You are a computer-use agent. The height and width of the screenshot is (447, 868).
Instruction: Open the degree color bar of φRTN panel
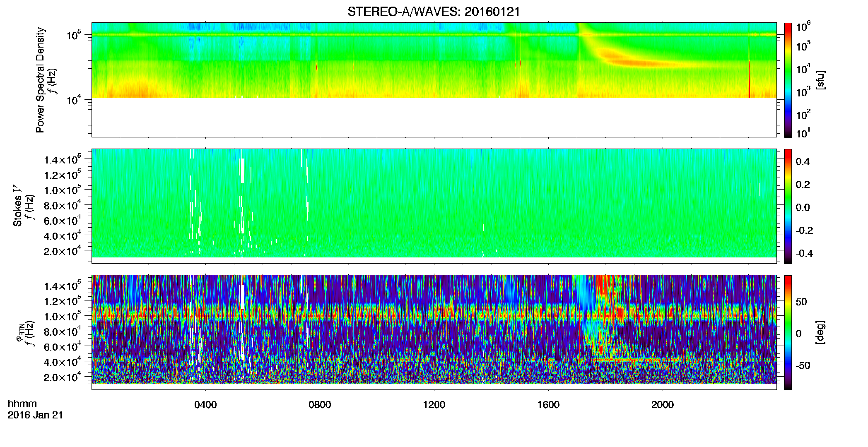coord(788,332)
